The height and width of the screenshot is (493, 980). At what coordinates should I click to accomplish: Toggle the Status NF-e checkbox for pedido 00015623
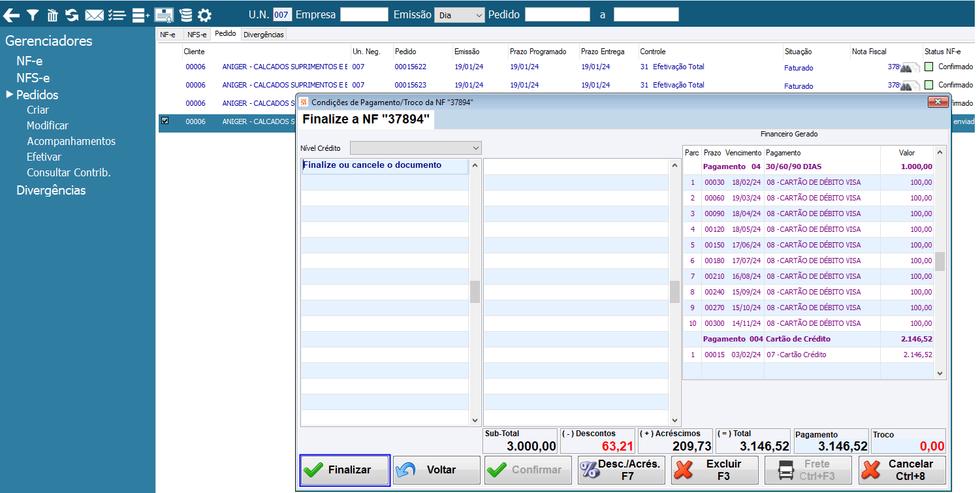[929, 85]
